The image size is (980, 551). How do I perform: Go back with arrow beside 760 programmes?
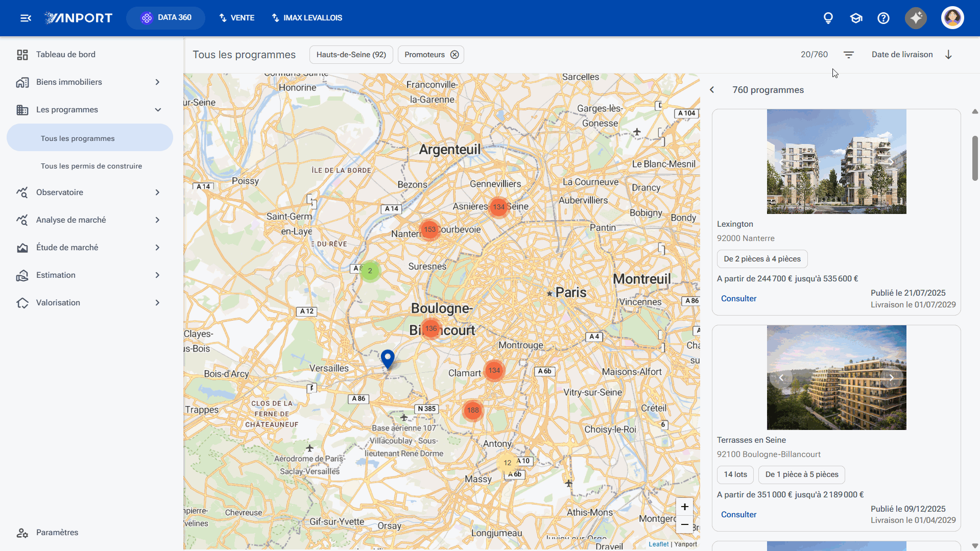(x=712, y=90)
